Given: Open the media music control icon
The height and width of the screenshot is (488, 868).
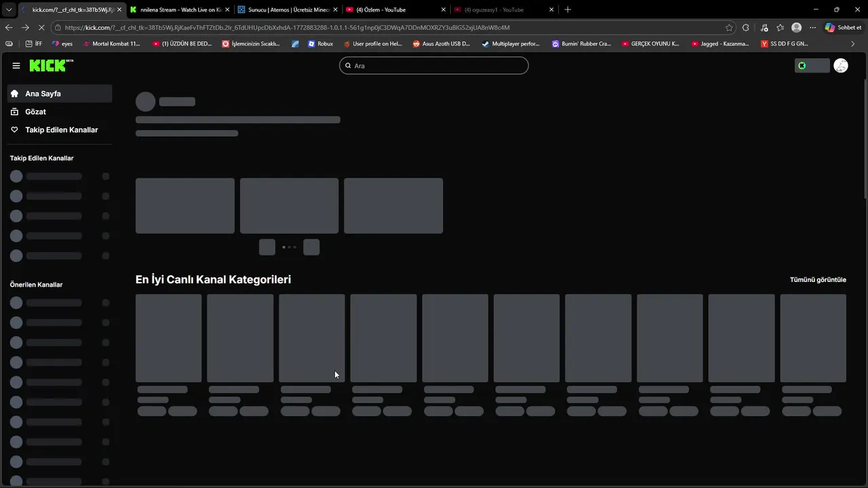Looking at the screenshot, I should pos(764,28).
